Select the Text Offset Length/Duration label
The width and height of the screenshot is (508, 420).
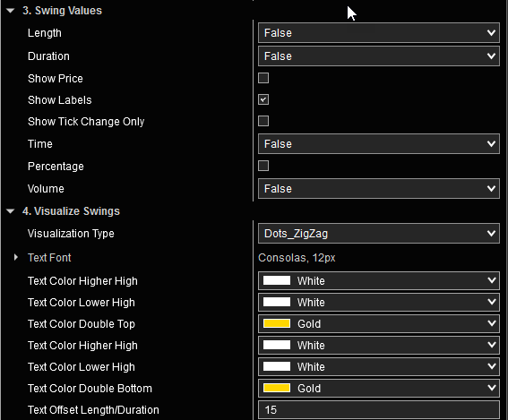[x=93, y=410]
